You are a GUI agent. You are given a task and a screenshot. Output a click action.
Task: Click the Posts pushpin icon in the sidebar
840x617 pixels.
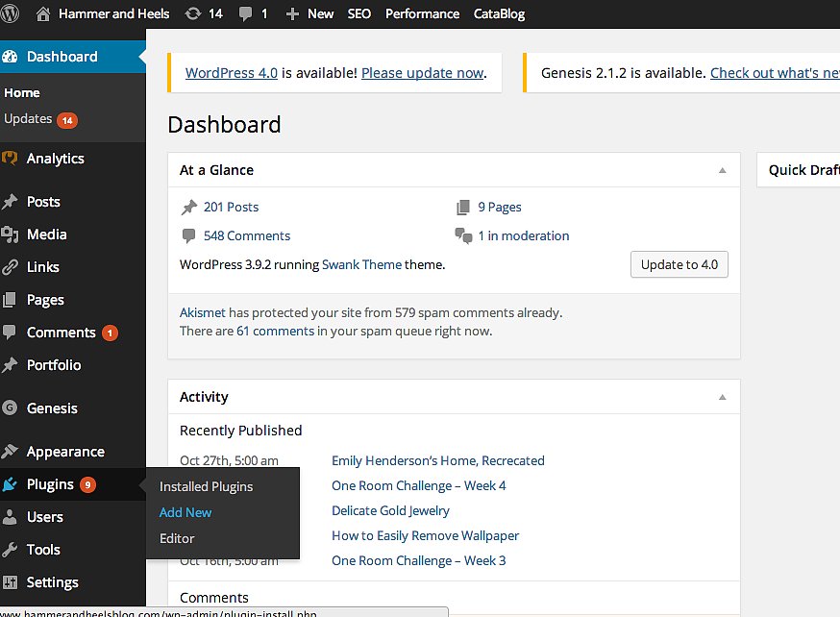tap(9, 202)
